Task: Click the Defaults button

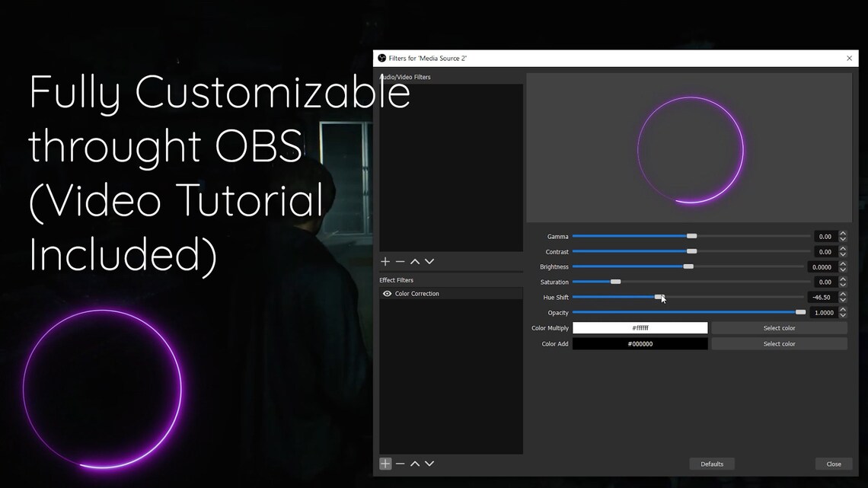Action: coord(711,464)
